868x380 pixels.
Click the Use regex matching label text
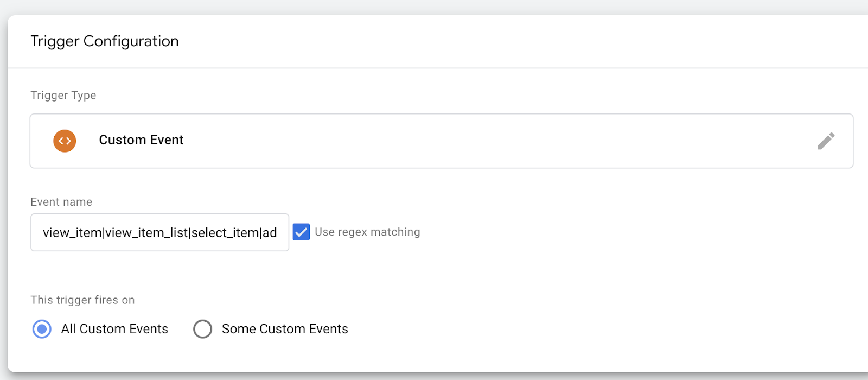(367, 232)
